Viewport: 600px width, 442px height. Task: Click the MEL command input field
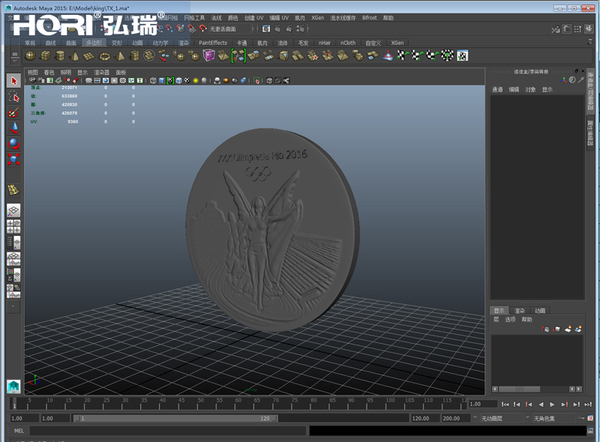168,431
